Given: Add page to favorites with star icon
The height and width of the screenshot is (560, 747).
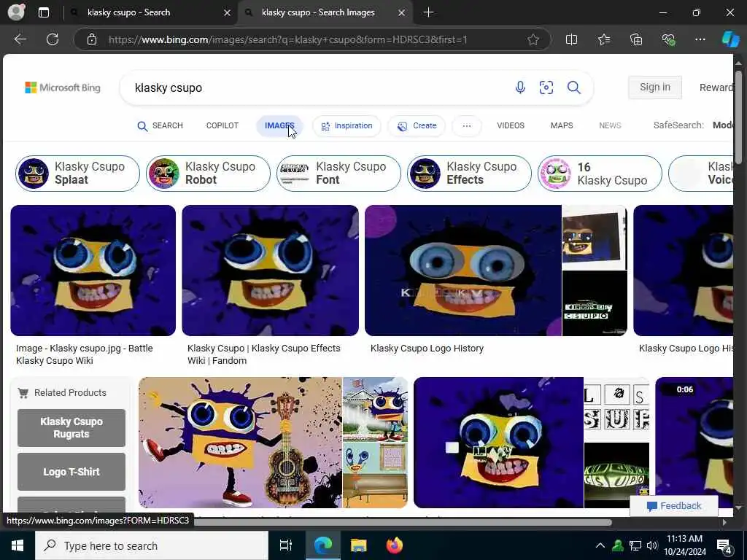Looking at the screenshot, I should 533,39.
